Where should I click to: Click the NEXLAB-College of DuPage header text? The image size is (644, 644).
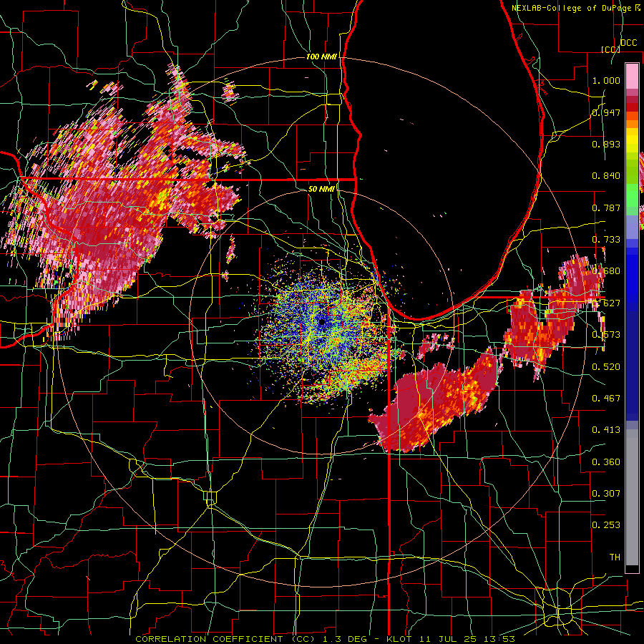point(571,8)
